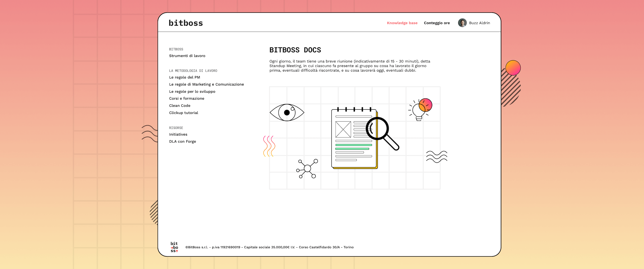Go to Le regole per lo sviluppo
The image size is (644, 269).
click(192, 91)
